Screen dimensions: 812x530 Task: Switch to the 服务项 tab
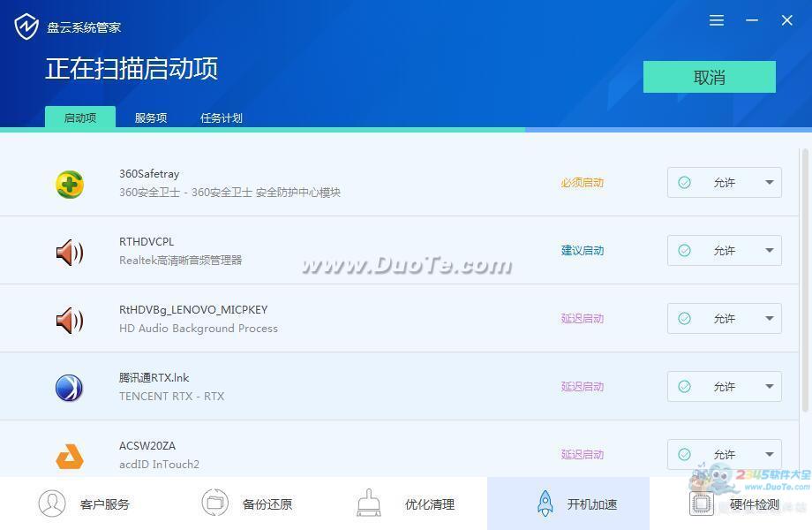point(151,117)
